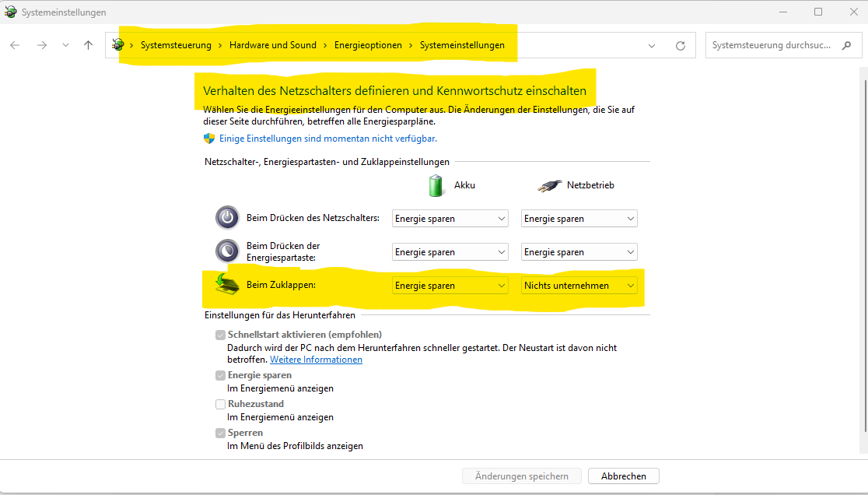Click the control panel icon in address bar
Image resolution: width=868 pixels, height=495 pixels.
click(x=118, y=45)
